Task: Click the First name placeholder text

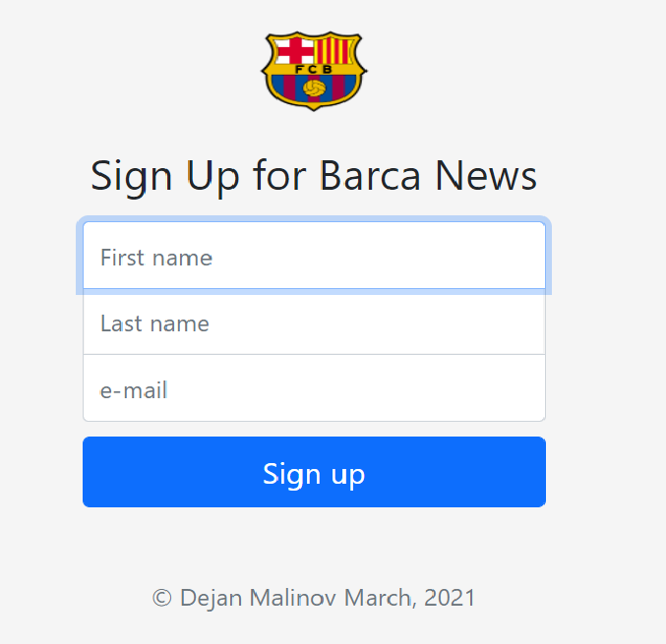Action: pos(156,258)
